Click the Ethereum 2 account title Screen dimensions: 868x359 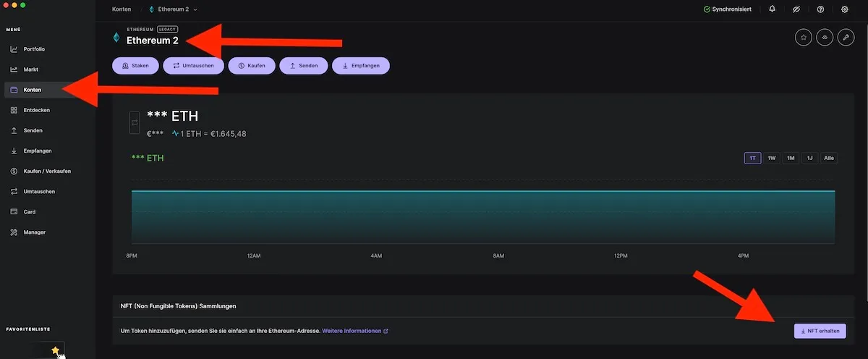[153, 41]
